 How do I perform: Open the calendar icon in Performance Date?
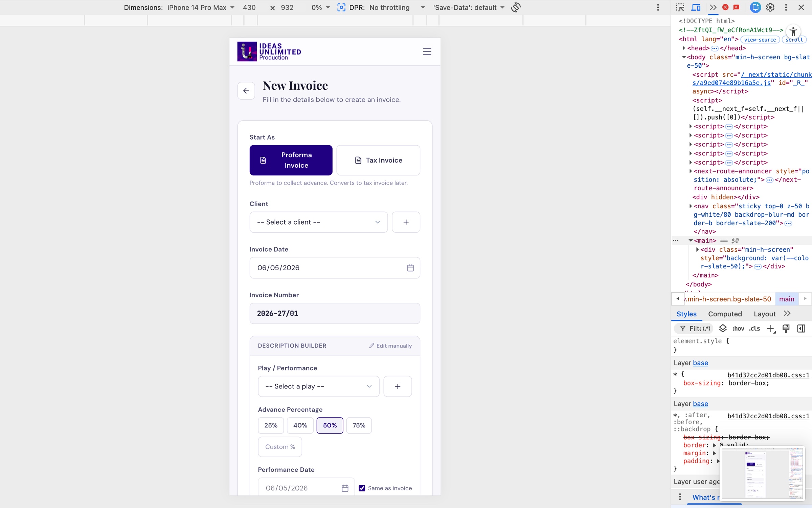tap(345, 488)
